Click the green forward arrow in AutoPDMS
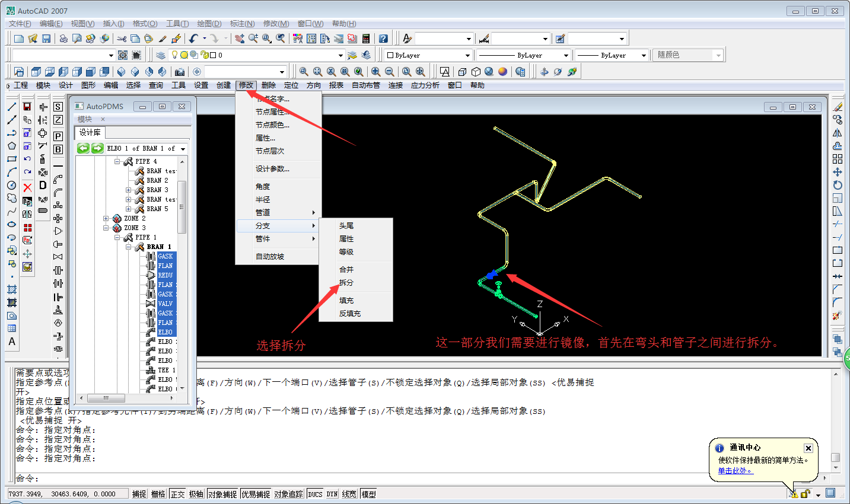This screenshot has height=504, width=850. point(97,148)
